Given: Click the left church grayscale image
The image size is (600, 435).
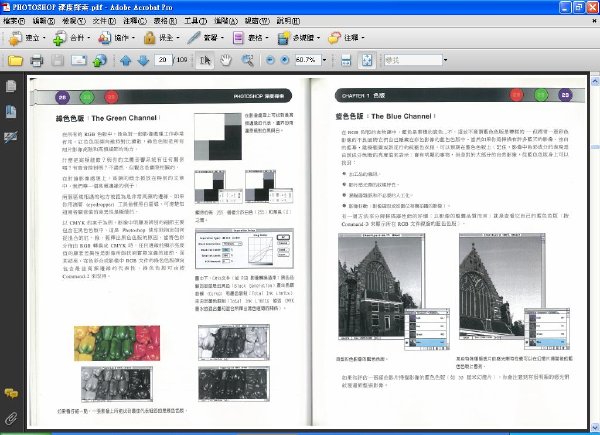Looking at the screenshot, I should coord(381,287).
